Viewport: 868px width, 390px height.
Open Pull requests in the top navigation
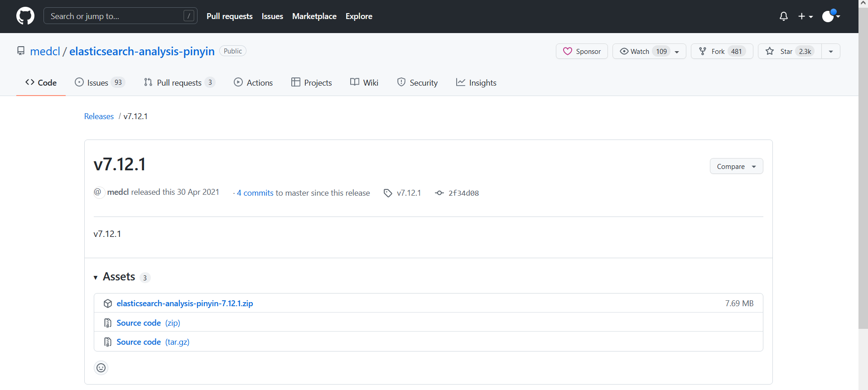click(x=229, y=16)
